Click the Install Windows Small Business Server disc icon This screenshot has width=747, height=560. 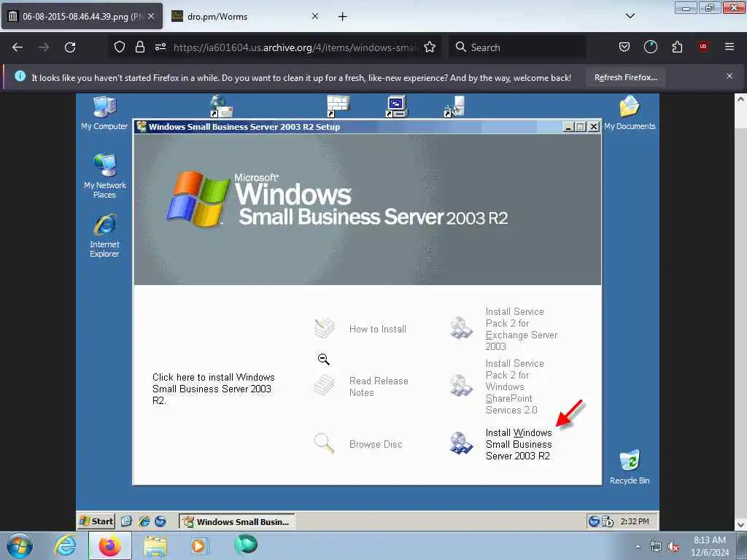tap(461, 443)
